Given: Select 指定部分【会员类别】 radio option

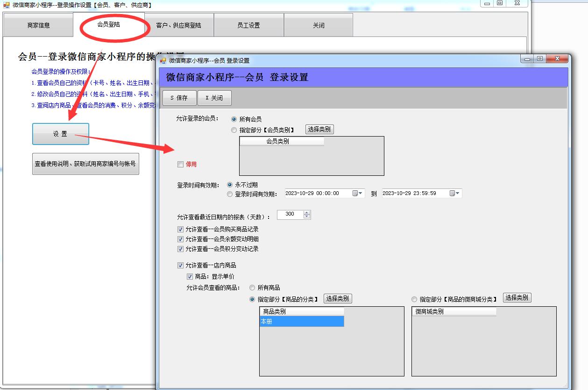Looking at the screenshot, I should point(234,130).
